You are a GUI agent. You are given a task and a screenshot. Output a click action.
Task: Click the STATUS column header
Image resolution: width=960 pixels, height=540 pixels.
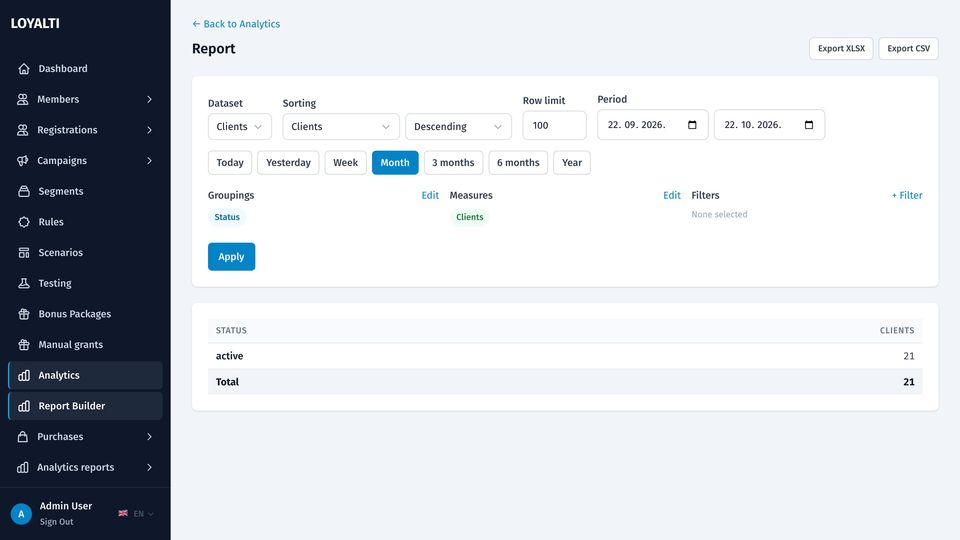click(231, 331)
